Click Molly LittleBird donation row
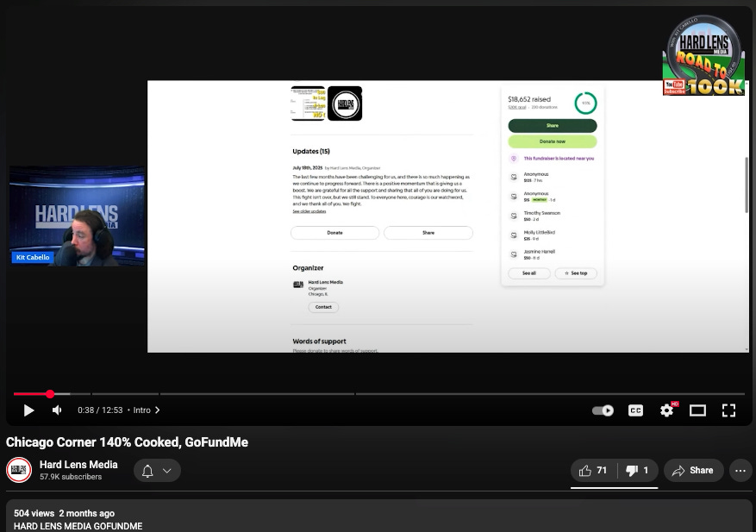The height and width of the screenshot is (532, 756). [553, 235]
